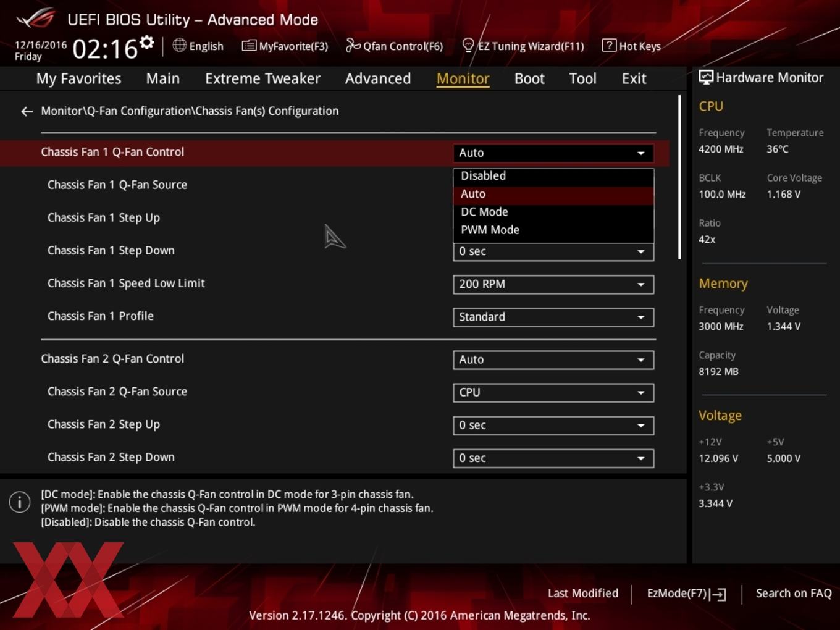This screenshot has width=840, height=630.
Task: Click the info icon in help panel
Action: pos(20,502)
